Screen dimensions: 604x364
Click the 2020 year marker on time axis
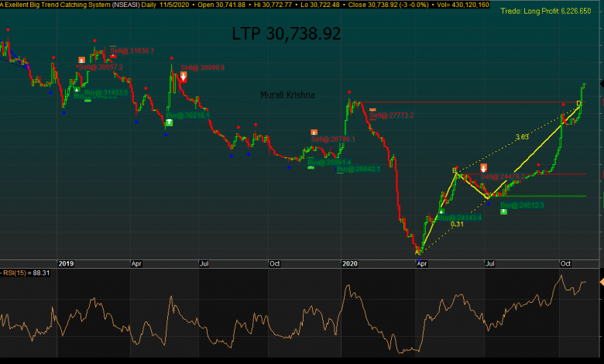(349, 264)
